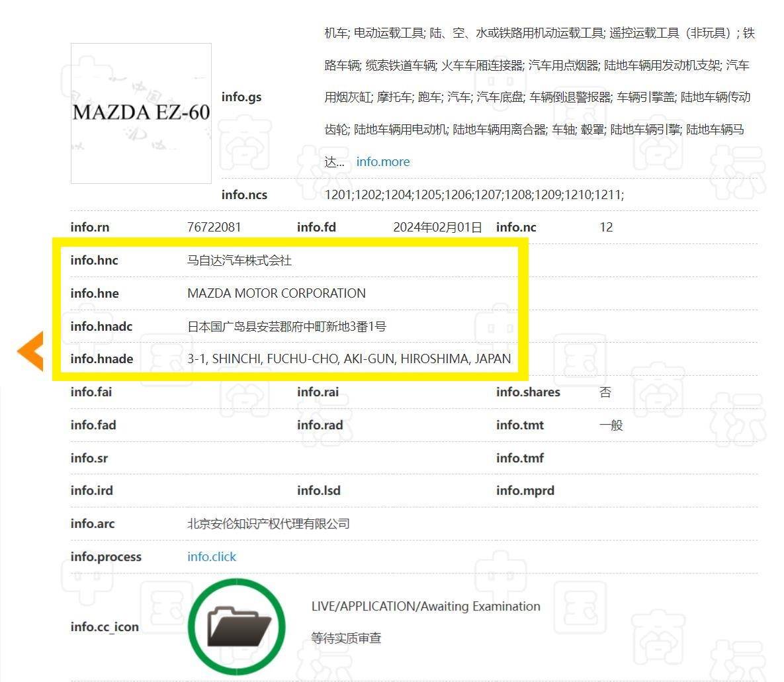This screenshot has height=682, width=784.
Task: Select the address 日本国广岛县安芸郡府中町新地3番1号
Action: click(x=287, y=327)
